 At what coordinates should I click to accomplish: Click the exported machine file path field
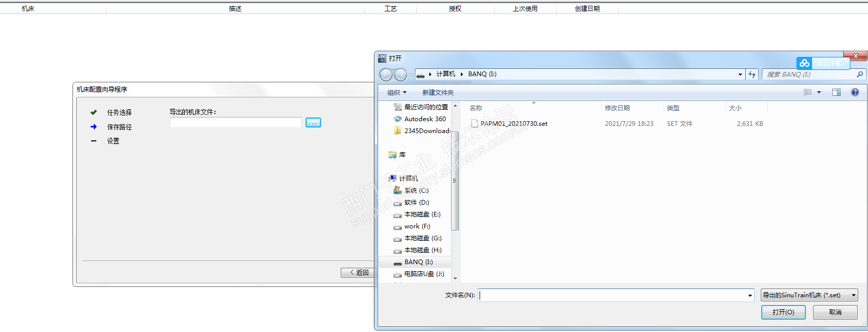click(x=236, y=123)
